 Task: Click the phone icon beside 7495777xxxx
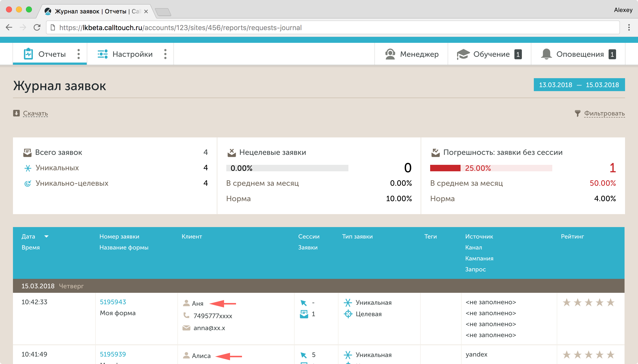point(186,315)
